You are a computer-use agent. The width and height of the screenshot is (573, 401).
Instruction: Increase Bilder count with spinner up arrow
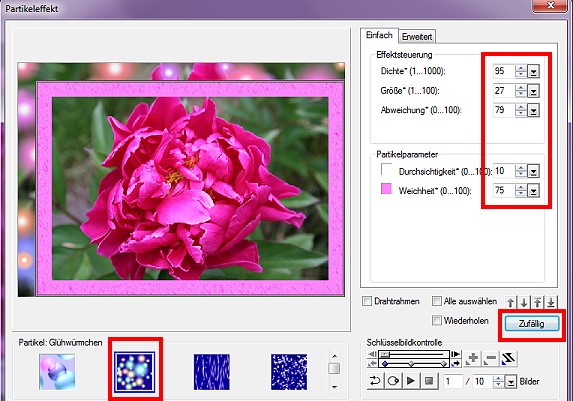point(499,378)
